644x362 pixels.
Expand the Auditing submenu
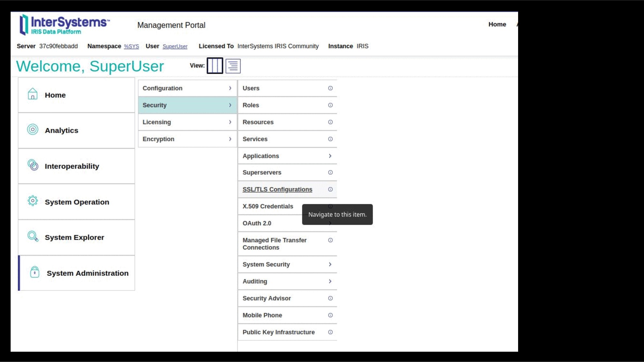click(330, 281)
